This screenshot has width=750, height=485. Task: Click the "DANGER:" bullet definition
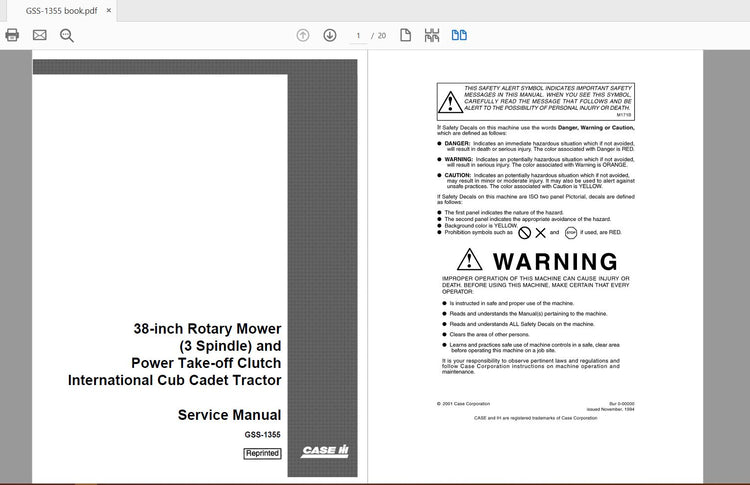click(x=536, y=146)
